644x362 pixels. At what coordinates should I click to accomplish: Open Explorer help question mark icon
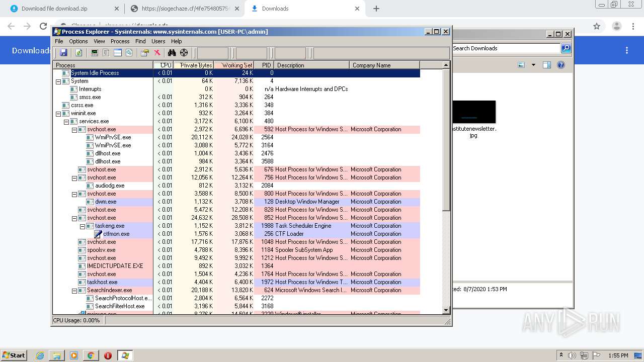click(561, 65)
